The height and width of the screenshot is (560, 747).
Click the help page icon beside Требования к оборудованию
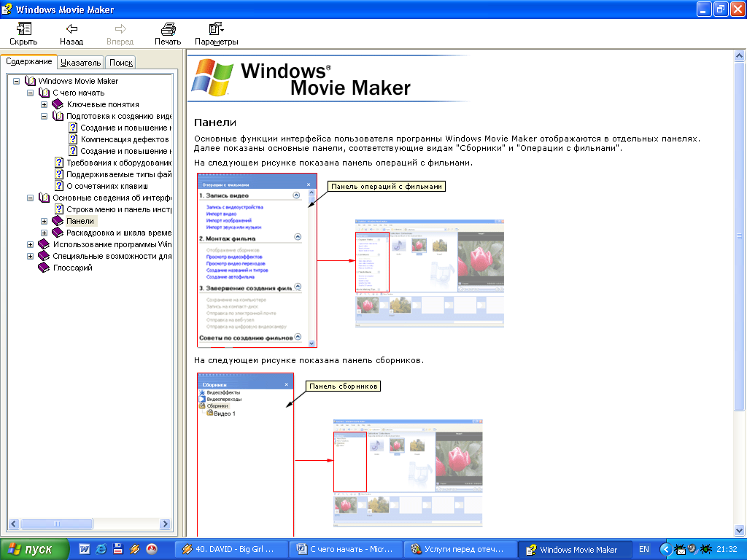[x=59, y=163]
